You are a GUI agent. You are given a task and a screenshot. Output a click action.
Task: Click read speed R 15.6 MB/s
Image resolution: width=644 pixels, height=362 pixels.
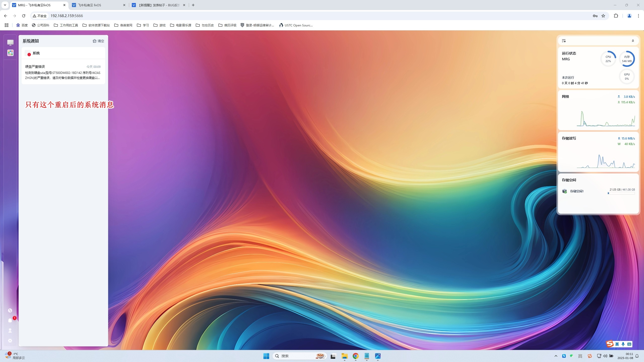point(626,139)
